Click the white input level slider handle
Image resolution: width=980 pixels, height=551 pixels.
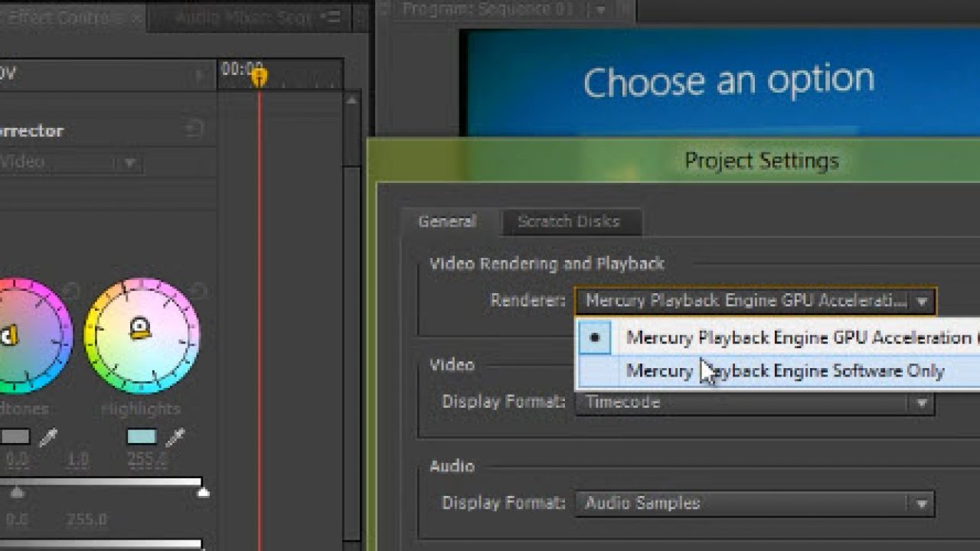203,493
